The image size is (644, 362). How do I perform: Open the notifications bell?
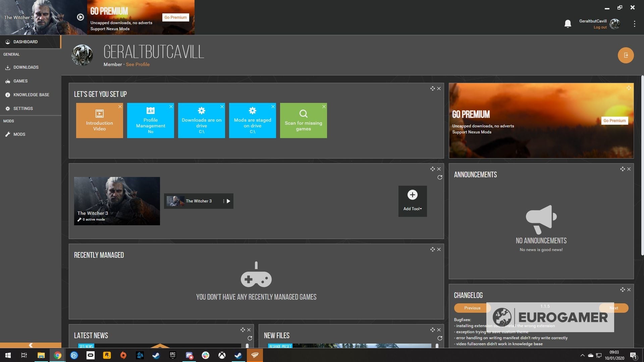pos(568,24)
